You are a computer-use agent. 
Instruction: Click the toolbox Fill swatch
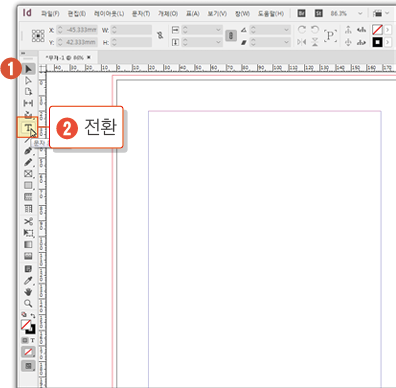click(26, 325)
